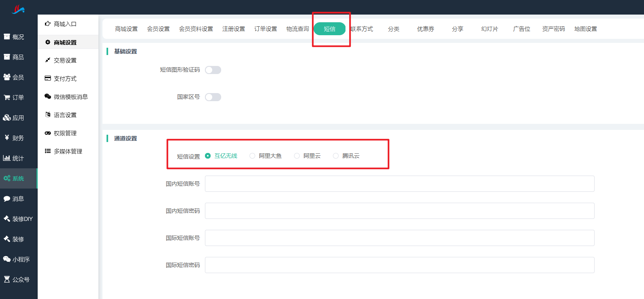Select the active 短信 tab
This screenshot has width=644, height=299.
point(330,29)
